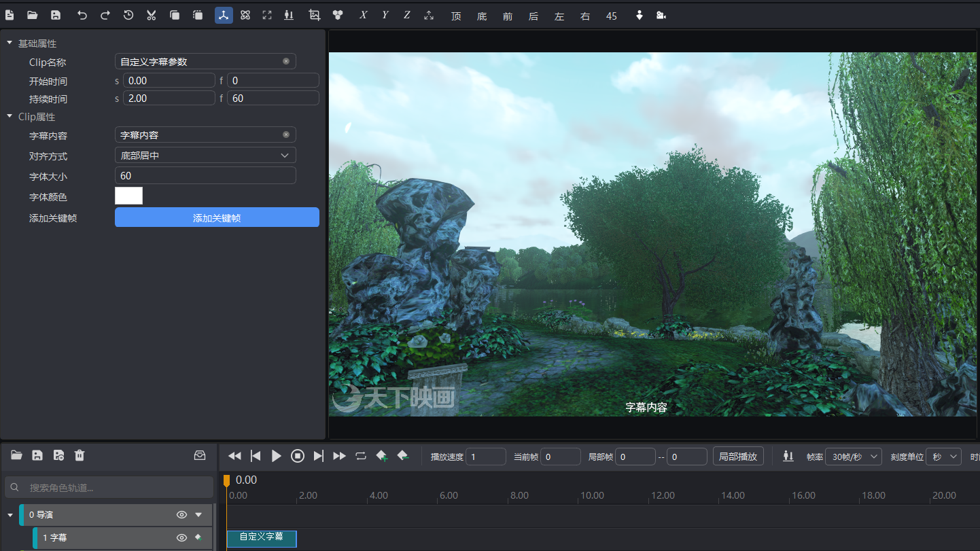Click the copy icon in toolbar
This screenshot has height=551, width=980.
pyautogui.click(x=175, y=15)
